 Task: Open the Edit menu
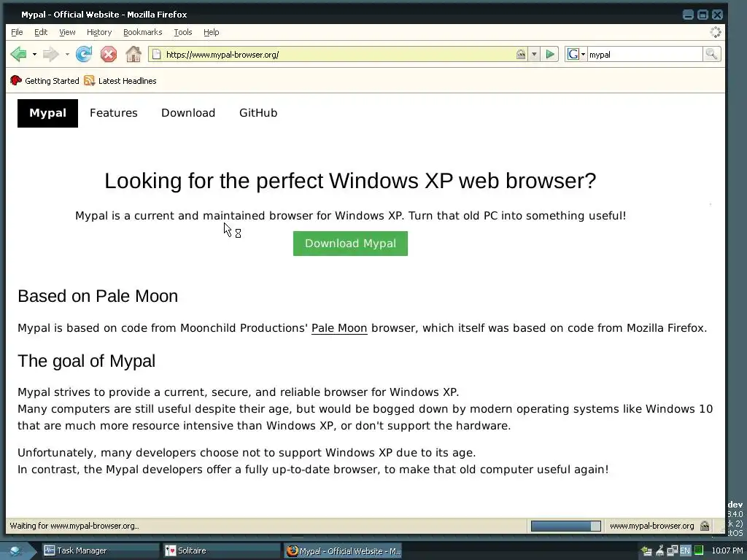[x=41, y=32]
